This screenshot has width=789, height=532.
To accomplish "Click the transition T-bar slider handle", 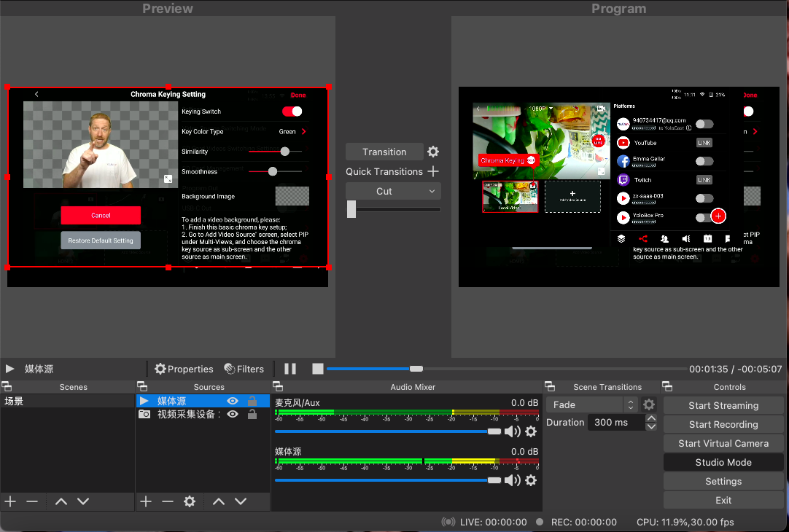I will tap(351, 209).
